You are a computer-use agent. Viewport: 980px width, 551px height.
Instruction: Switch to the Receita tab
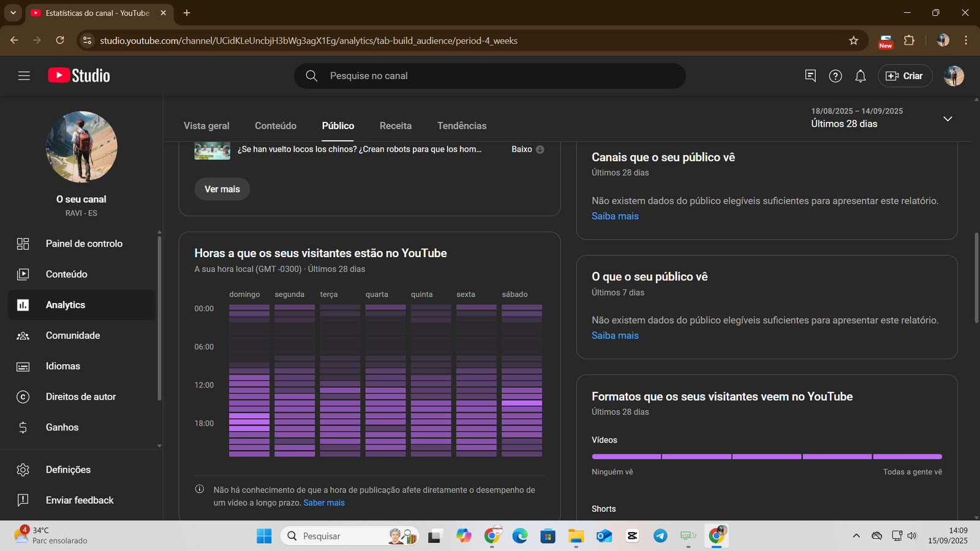(x=395, y=126)
